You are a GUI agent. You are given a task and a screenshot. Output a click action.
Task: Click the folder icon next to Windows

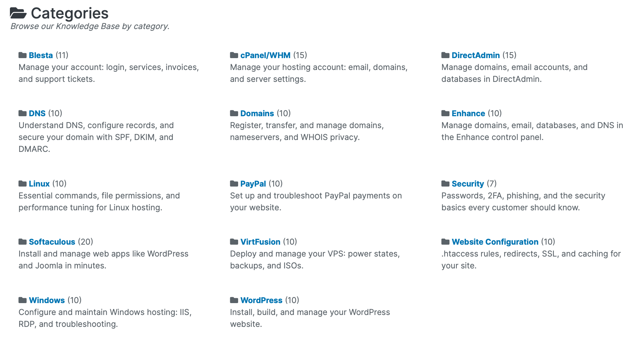[x=22, y=300]
